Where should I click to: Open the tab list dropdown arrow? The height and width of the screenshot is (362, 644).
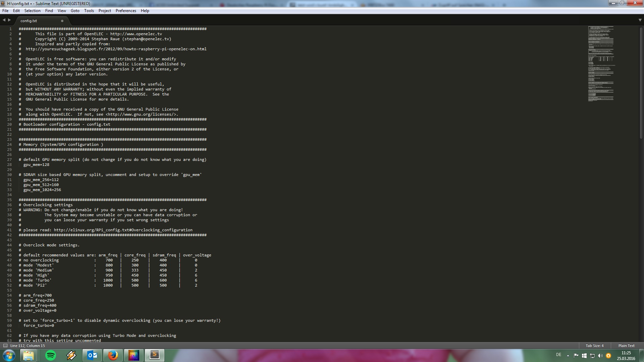[640, 20]
